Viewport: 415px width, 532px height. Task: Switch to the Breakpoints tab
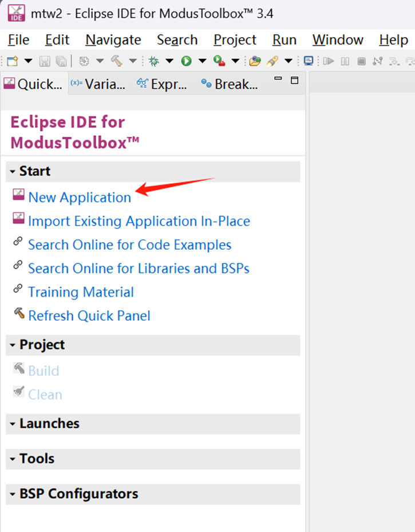coord(229,84)
